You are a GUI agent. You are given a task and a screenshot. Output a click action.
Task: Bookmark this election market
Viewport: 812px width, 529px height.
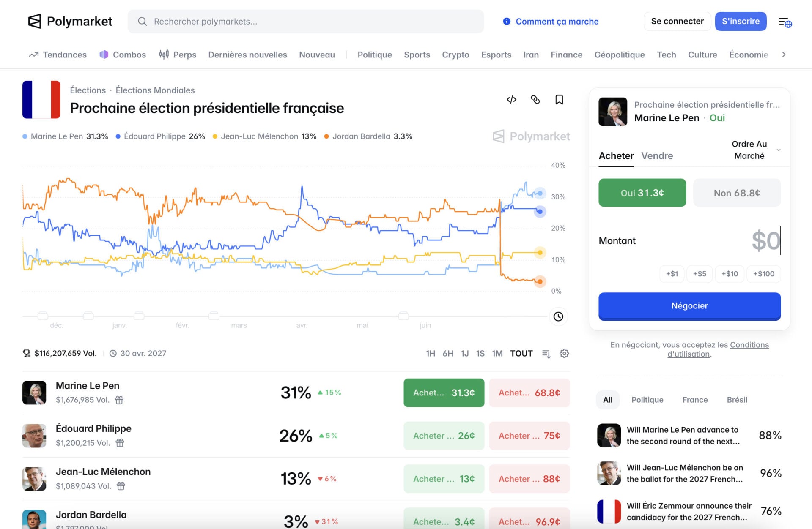click(x=559, y=100)
